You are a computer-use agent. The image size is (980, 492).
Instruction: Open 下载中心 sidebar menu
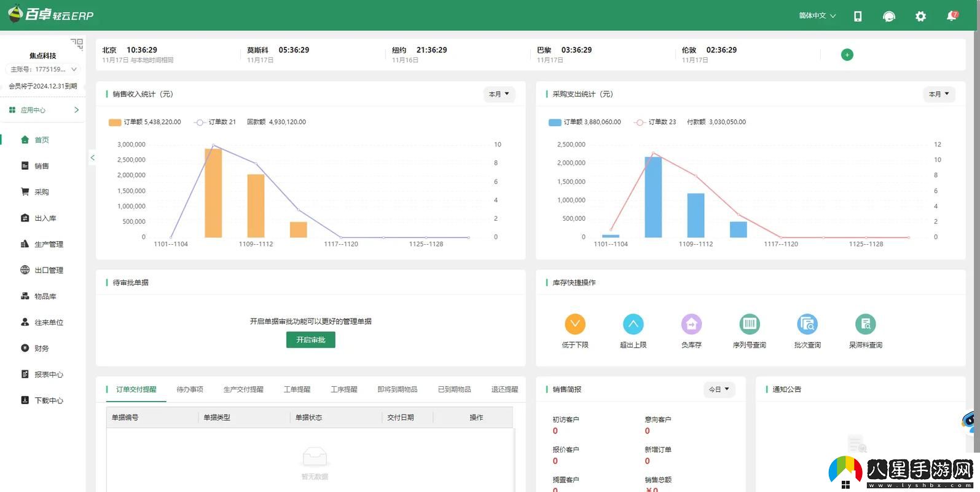pyautogui.click(x=42, y=400)
